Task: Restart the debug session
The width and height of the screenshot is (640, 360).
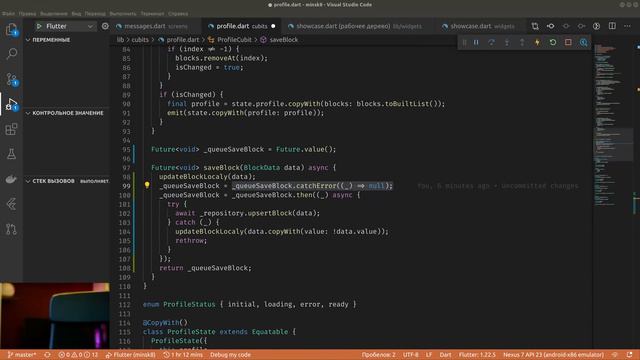Action: point(553,42)
